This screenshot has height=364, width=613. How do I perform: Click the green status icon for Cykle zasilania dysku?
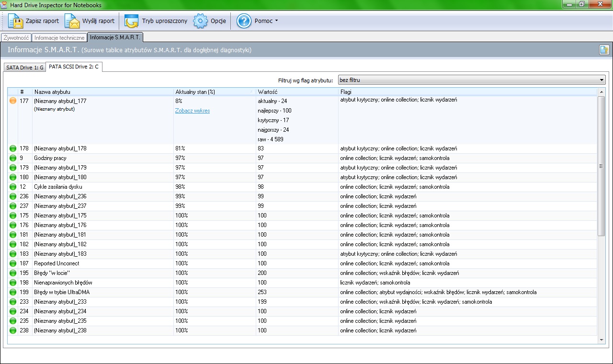click(x=13, y=187)
